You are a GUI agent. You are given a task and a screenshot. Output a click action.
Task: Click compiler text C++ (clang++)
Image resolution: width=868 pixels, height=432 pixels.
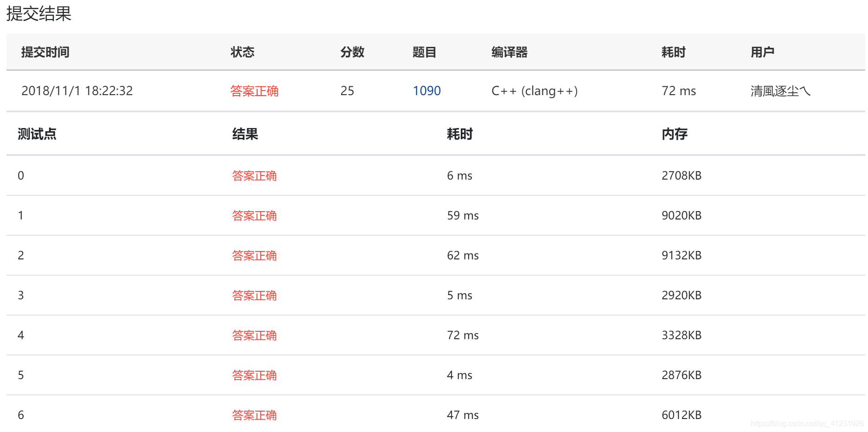535,91
